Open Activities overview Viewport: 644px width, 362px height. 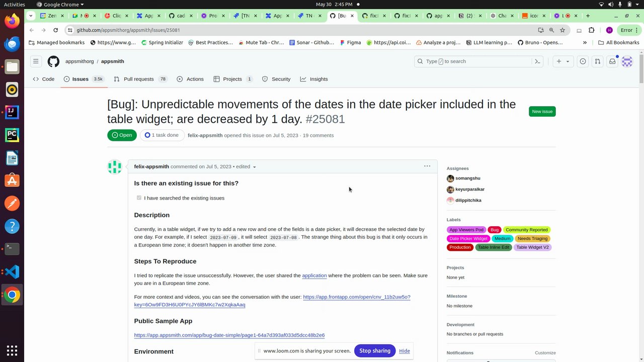[15, 5]
